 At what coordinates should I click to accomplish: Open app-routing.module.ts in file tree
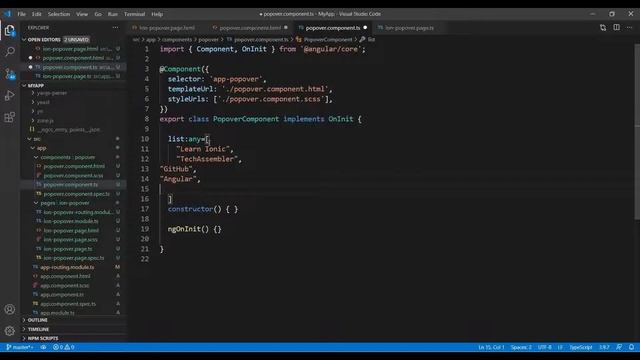pyautogui.click(x=67, y=267)
